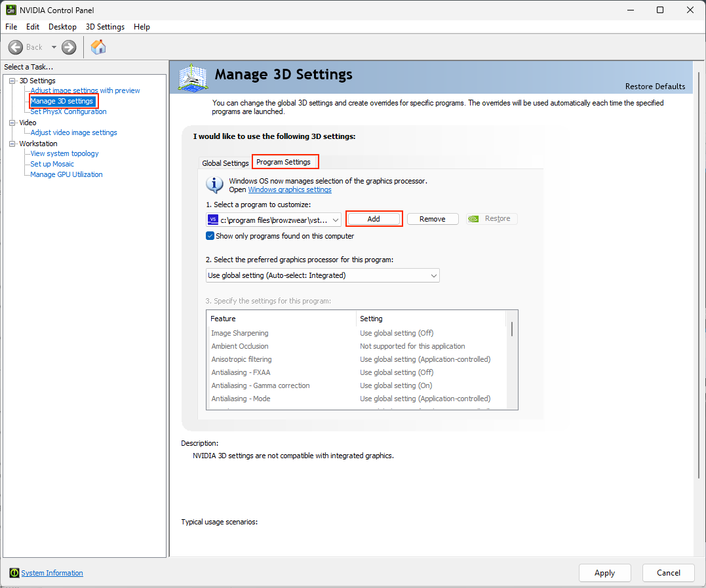Click the Manage 3D Settings header image
Image resolution: width=706 pixels, height=588 pixels.
click(193, 78)
